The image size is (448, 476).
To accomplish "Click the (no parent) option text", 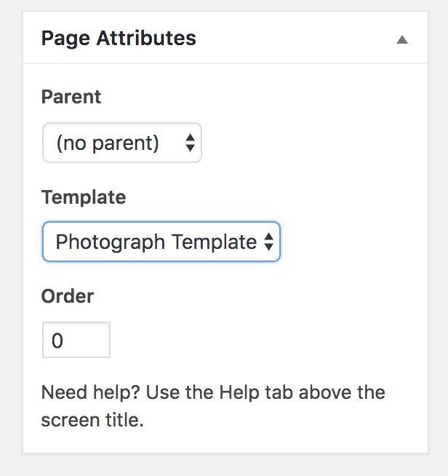I will 108,143.
